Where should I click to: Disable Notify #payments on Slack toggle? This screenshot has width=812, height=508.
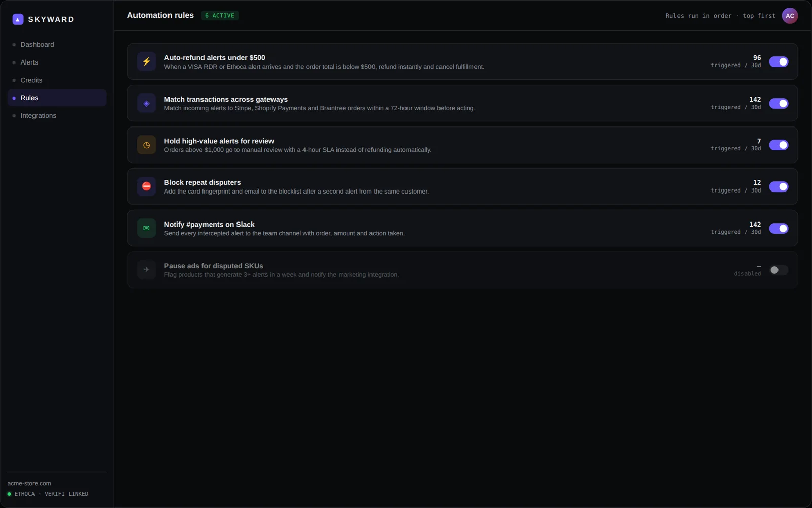click(x=779, y=228)
